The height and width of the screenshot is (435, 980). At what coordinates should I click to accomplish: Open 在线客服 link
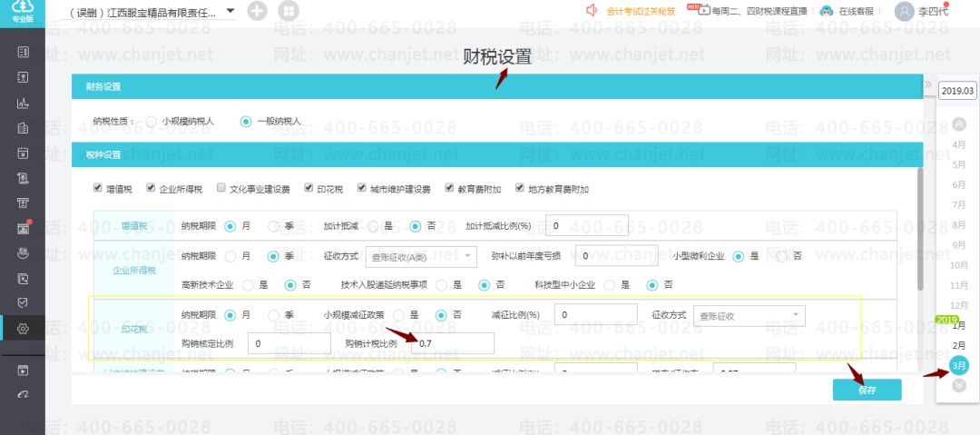click(856, 11)
